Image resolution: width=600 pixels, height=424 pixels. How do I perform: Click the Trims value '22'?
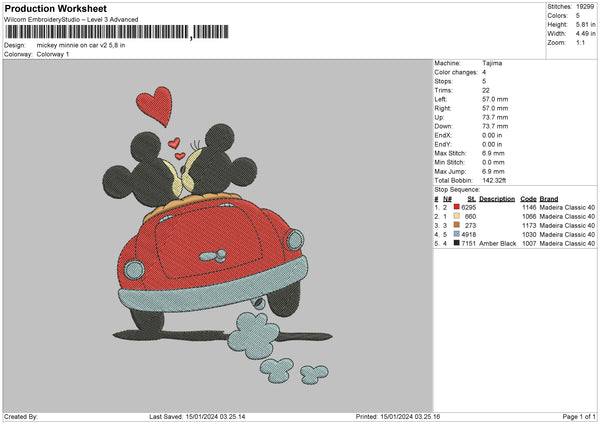486,90
